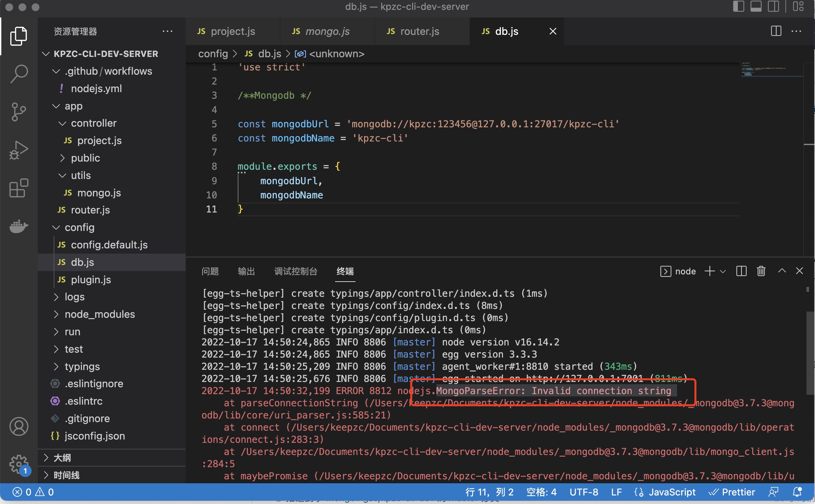Switch to the project.js editor tab
The height and width of the screenshot is (504, 815).
pos(232,31)
